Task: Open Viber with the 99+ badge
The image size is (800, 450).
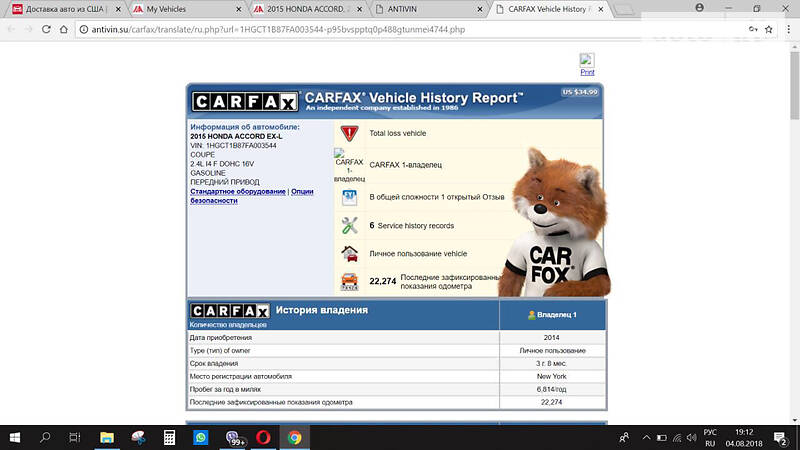Action: 233,437
